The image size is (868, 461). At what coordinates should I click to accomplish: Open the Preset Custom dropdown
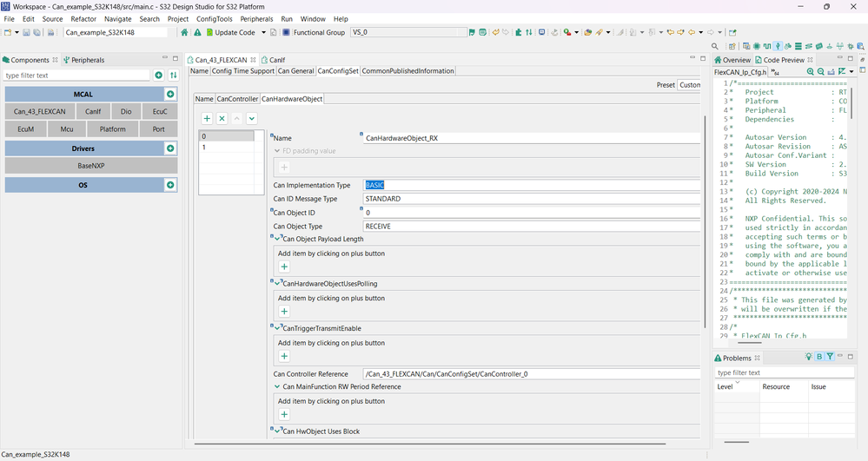point(689,85)
